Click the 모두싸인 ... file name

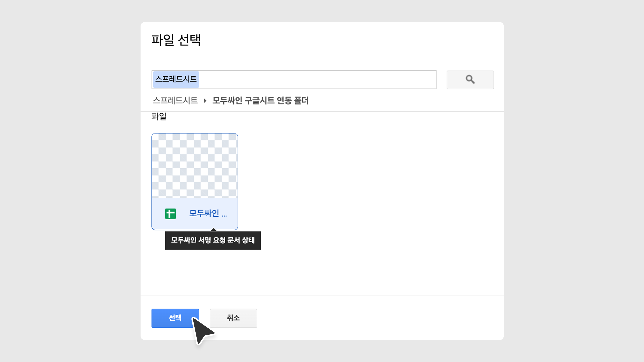pos(208,214)
